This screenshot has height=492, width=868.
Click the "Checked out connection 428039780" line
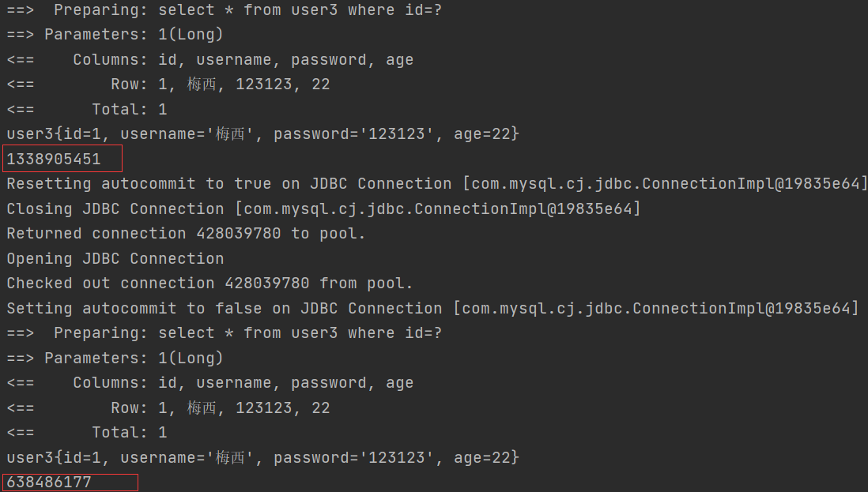(x=209, y=283)
